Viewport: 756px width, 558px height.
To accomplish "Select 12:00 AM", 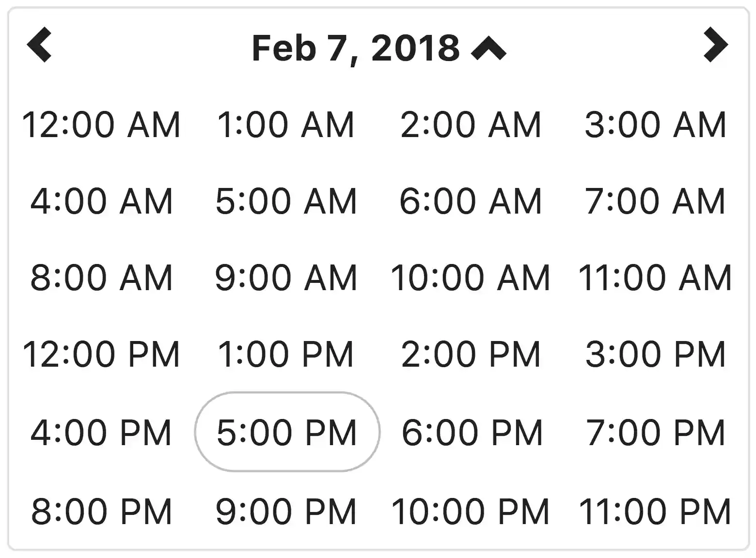I will [x=103, y=124].
